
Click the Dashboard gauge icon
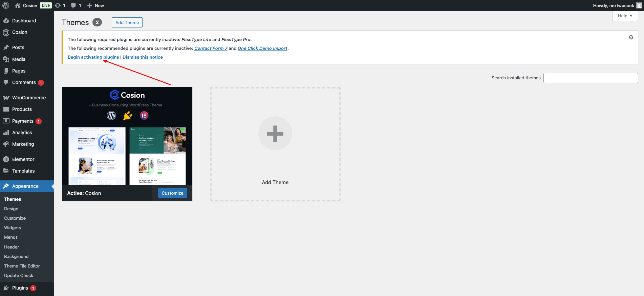point(6,21)
